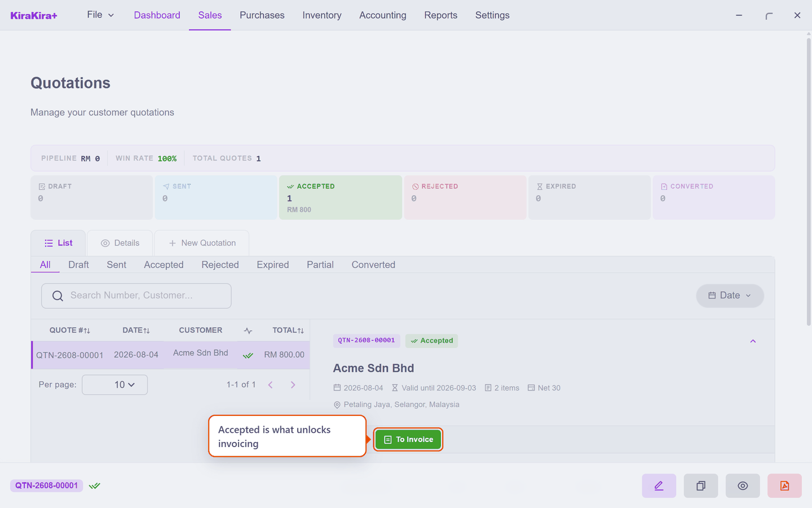
Task: Click the export PDF icon button
Action: tap(784, 485)
